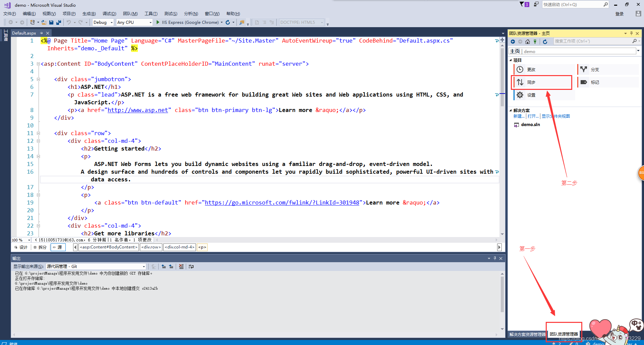The height and width of the screenshot is (345, 644).
Task: Click the browser refresh icon in toolbar
Action: pos(228,22)
